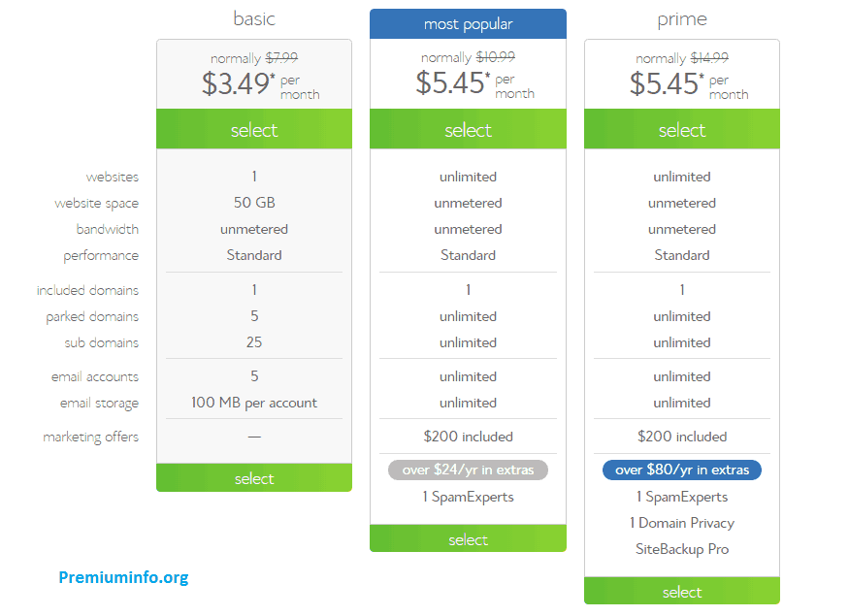Click the "most popular" blue header banner

(468, 23)
